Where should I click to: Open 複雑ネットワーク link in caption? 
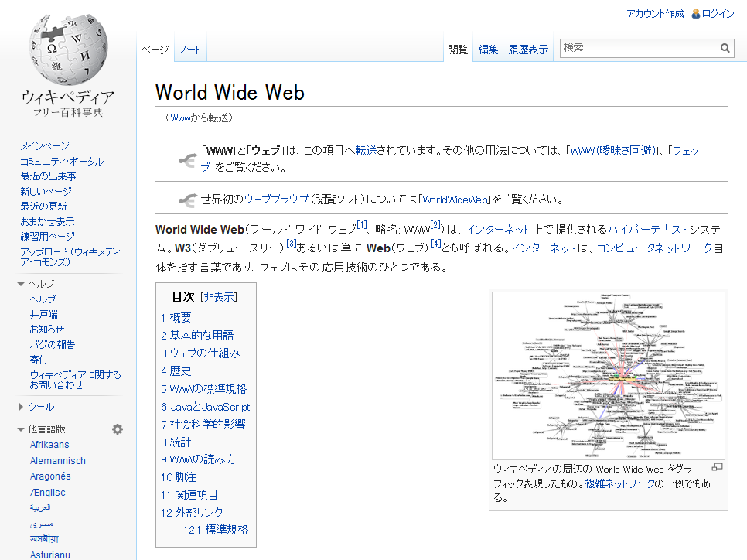coord(620,483)
